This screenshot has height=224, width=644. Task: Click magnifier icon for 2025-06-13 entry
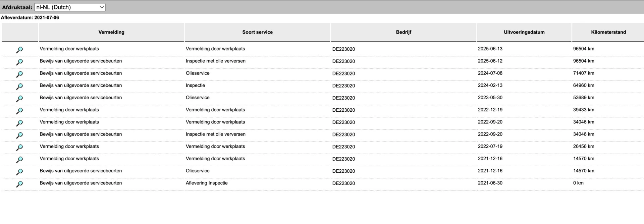(19, 50)
